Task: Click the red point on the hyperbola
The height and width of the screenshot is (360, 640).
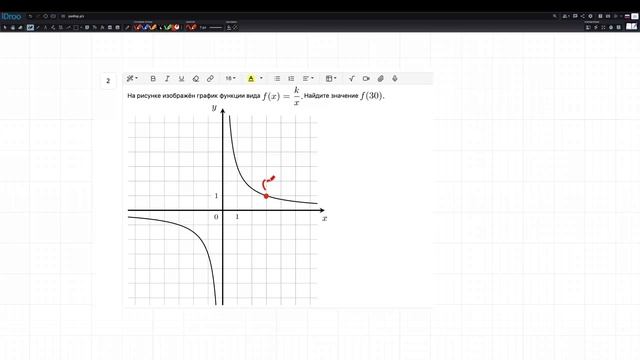Action: [x=266, y=196]
